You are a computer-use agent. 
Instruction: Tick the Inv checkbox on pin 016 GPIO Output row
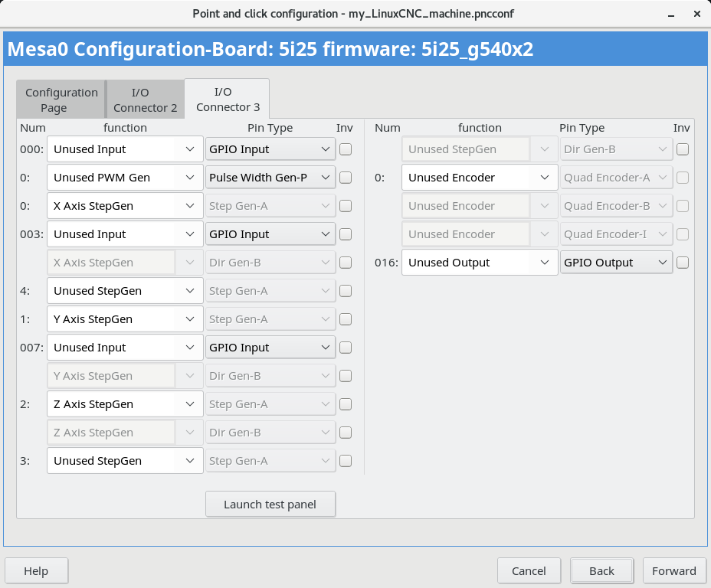683,263
